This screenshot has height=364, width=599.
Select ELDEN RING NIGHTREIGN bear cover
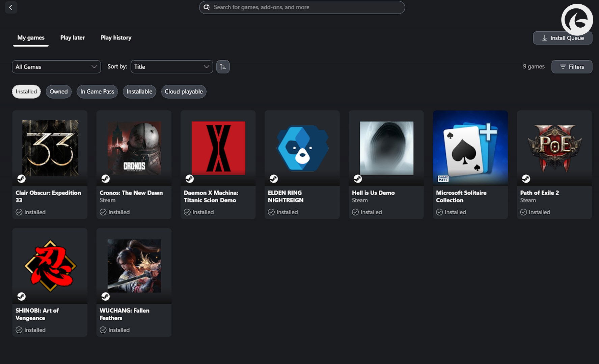pyautogui.click(x=302, y=148)
